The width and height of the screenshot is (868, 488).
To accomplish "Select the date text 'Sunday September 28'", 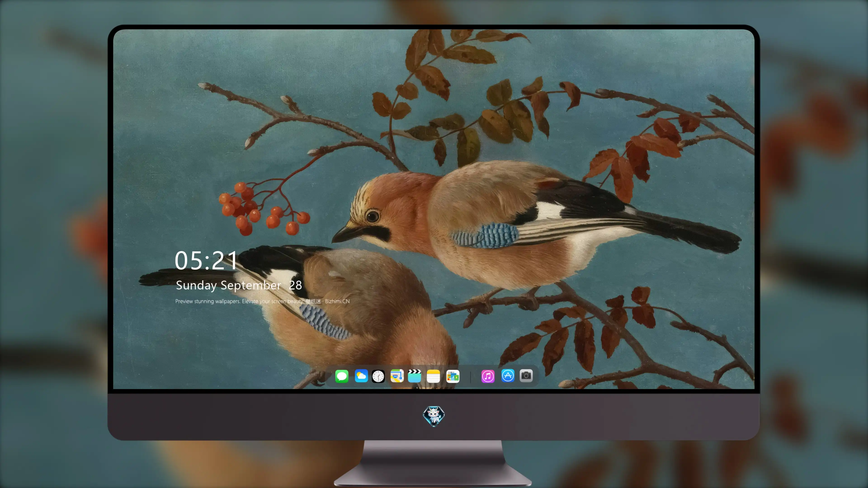I will [239, 286].
